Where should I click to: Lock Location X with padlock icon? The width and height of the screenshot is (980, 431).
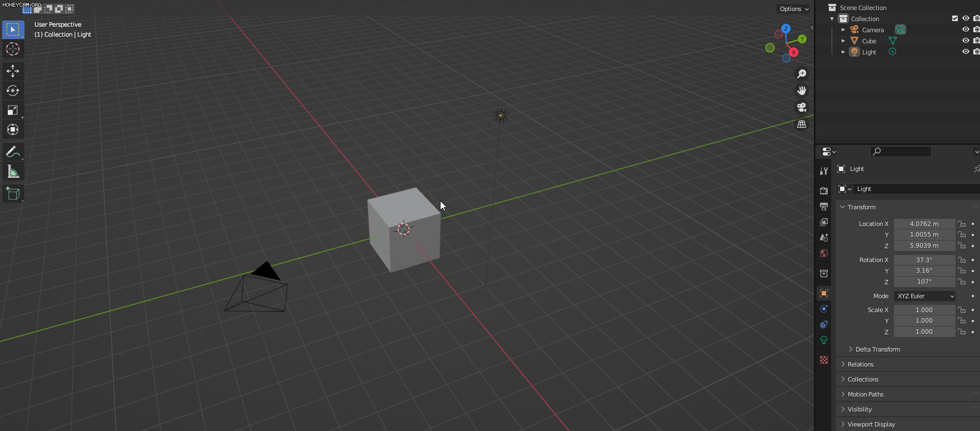pyautogui.click(x=962, y=224)
